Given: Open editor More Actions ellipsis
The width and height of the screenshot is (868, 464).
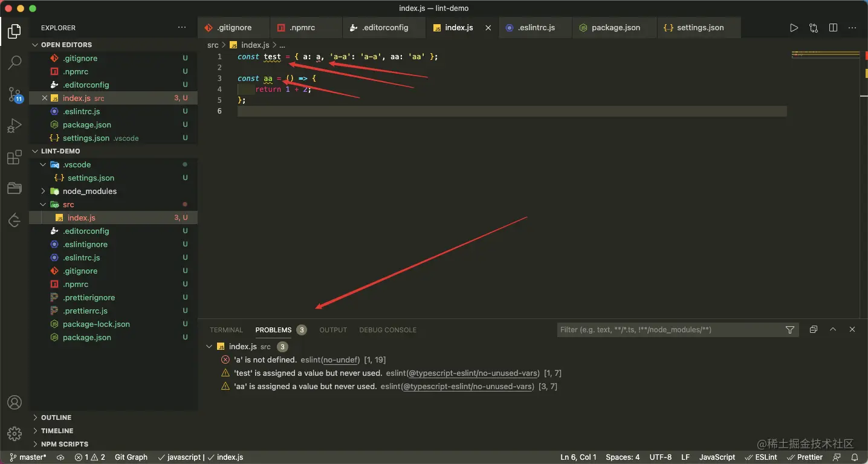Looking at the screenshot, I should [x=852, y=28].
